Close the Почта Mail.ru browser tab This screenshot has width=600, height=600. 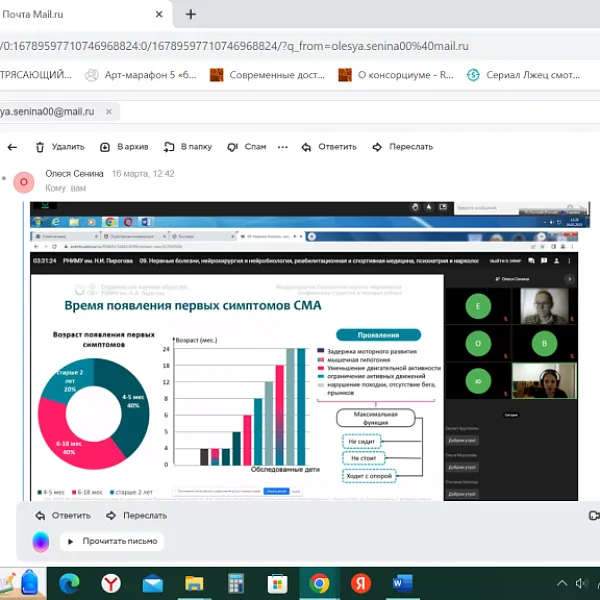click(159, 15)
